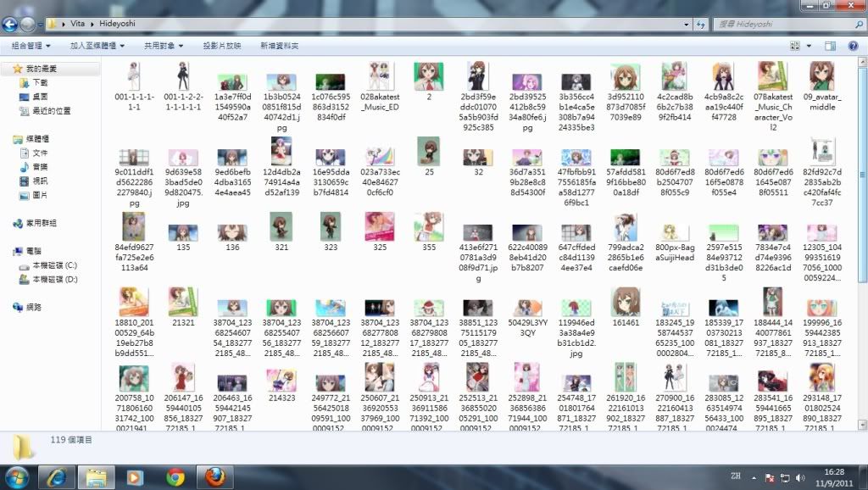Click 投影片放映 to start slideshow
Screen dimensions: 868x490
click(x=222, y=46)
